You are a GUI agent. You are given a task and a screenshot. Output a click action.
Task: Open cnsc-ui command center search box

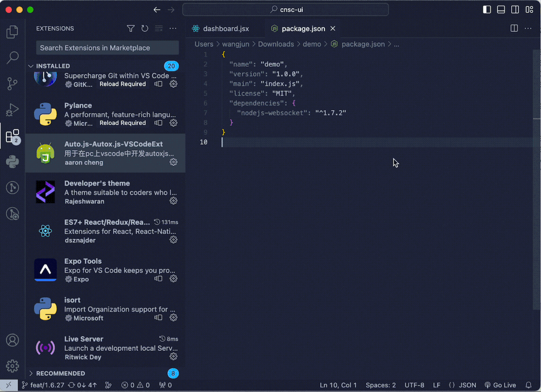286,9
